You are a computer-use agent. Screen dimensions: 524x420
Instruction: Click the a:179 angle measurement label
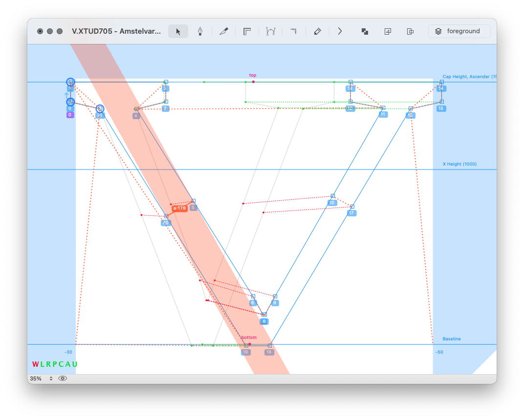pos(179,208)
